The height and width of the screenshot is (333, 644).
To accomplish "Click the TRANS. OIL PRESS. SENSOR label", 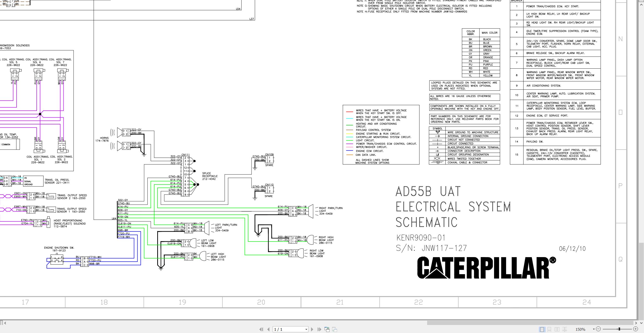I will point(57,181).
